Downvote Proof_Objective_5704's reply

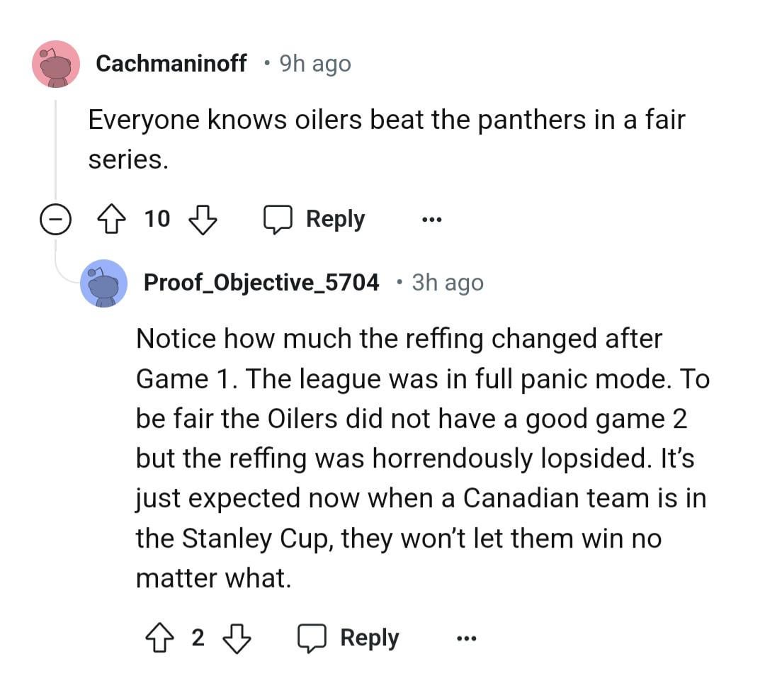click(237, 638)
